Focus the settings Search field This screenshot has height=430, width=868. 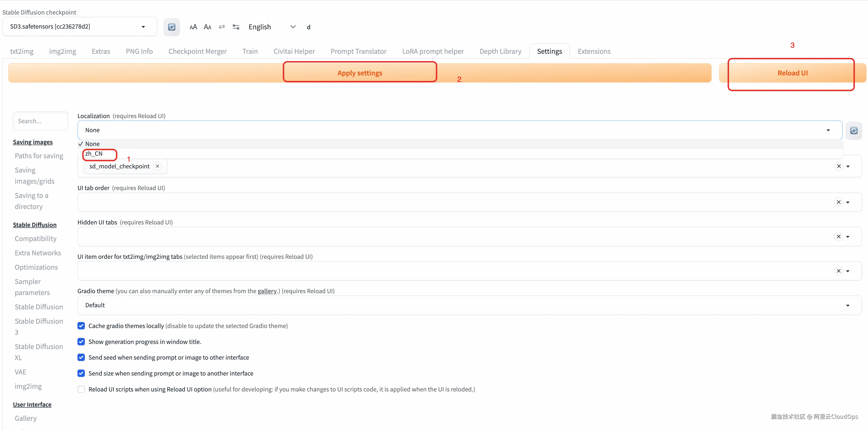(x=40, y=121)
